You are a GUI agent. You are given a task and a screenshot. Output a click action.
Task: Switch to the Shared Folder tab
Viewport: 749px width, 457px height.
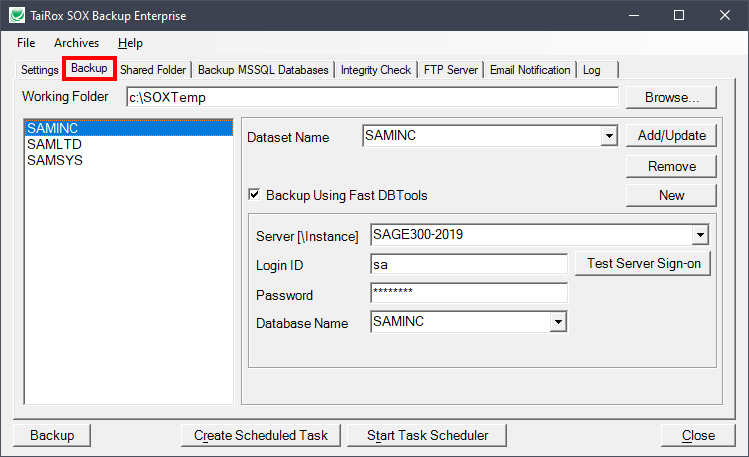click(x=153, y=70)
